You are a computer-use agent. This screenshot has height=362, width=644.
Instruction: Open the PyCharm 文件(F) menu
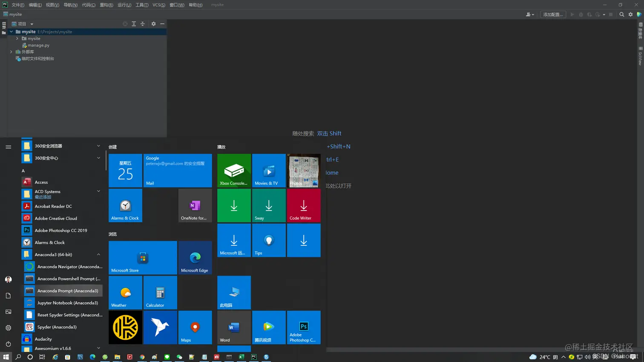point(18,5)
